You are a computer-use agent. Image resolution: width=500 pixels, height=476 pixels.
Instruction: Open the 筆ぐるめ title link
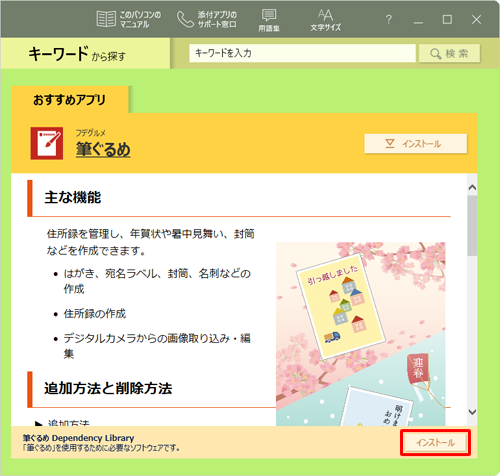pyautogui.click(x=103, y=149)
